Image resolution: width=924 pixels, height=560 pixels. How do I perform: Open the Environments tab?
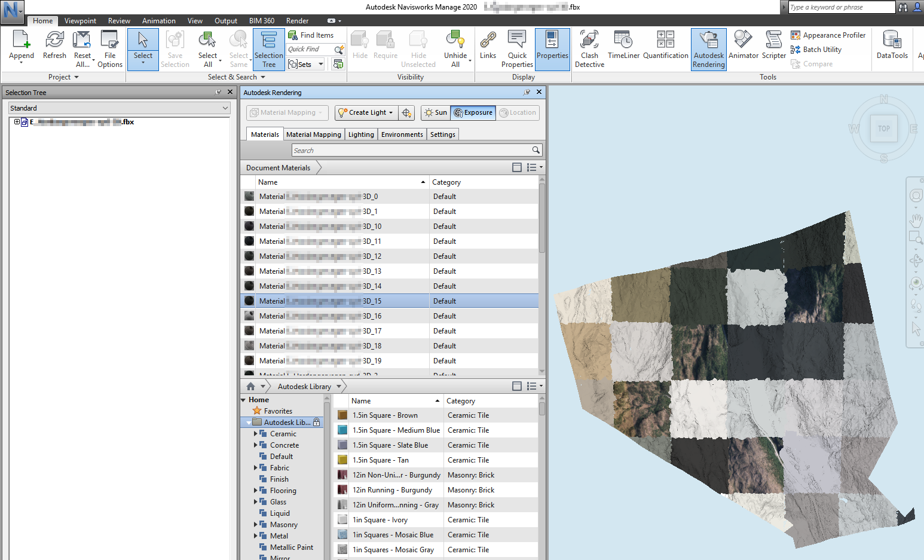pos(402,134)
